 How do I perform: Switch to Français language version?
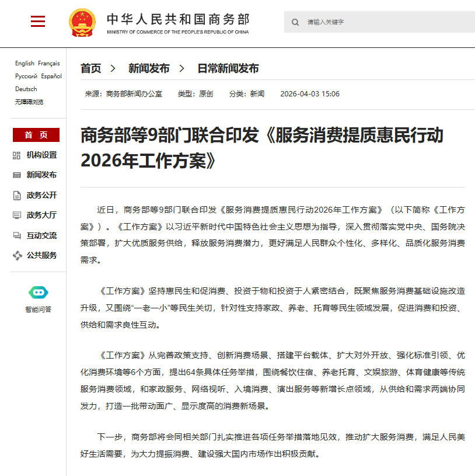49,63
